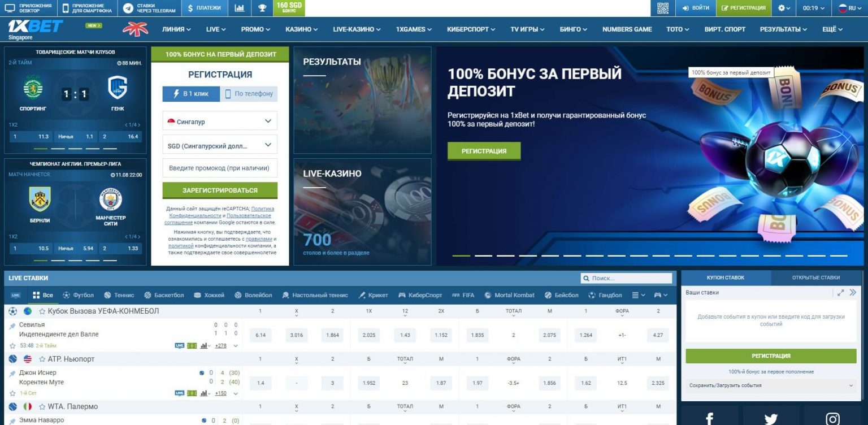
Task: Click the green ЗАРЕГИСТРИРОВАТЬСЯ button
Action: click(x=220, y=190)
